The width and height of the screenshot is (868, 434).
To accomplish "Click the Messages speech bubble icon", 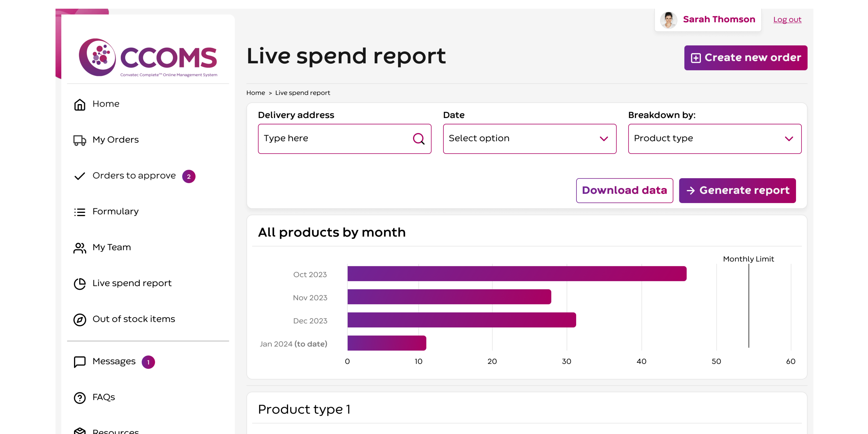I will [79, 362].
